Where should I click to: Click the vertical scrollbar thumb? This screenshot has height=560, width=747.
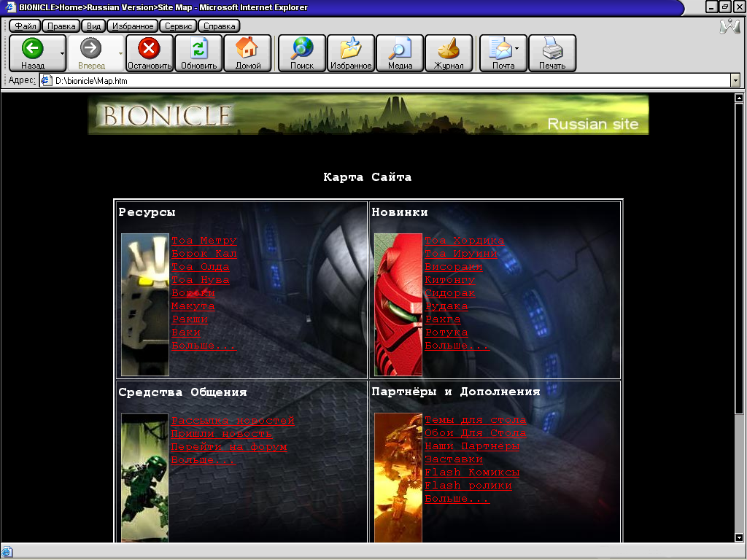click(x=739, y=259)
